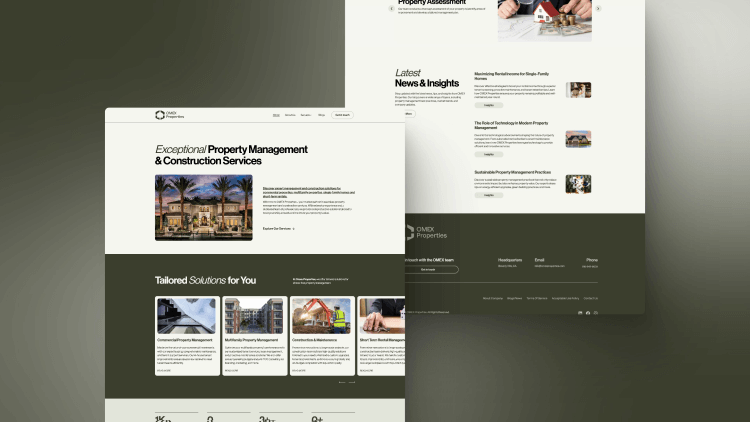750x422 pixels.
Task: Click Acceptable Use Policy footer link
Action: (565, 299)
